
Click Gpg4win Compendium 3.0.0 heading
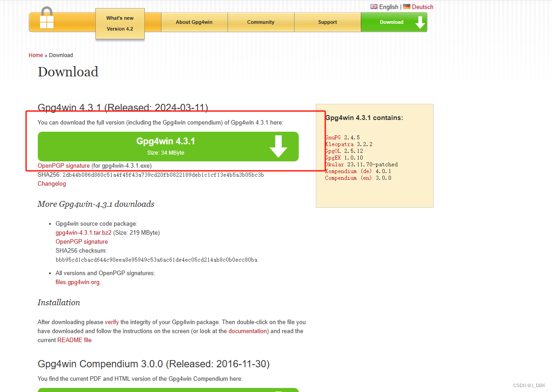pos(153,364)
